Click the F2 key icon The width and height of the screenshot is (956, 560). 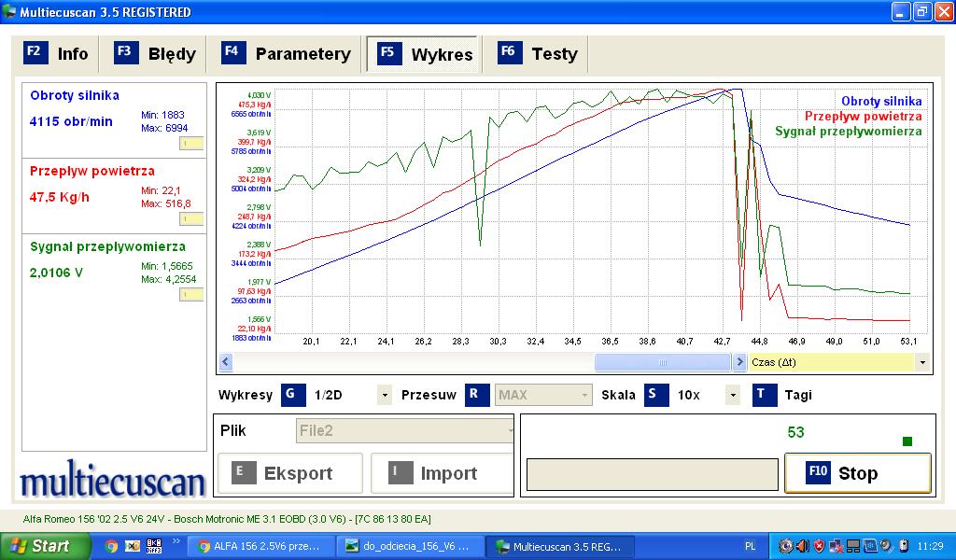point(35,53)
